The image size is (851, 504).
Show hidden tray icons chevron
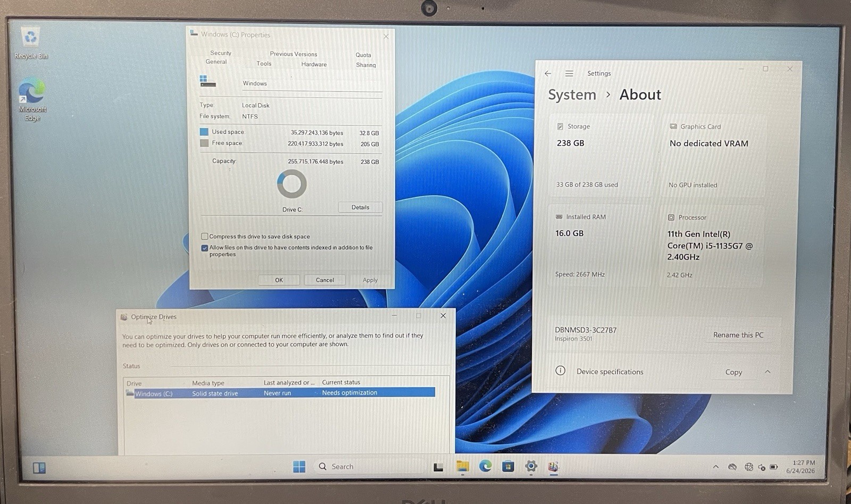pos(716,467)
